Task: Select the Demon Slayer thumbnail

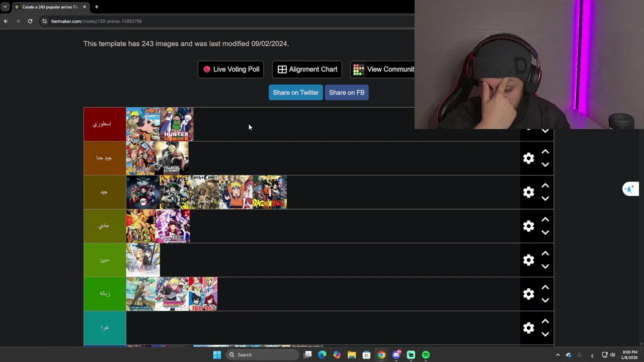Action: coord(143,192)
